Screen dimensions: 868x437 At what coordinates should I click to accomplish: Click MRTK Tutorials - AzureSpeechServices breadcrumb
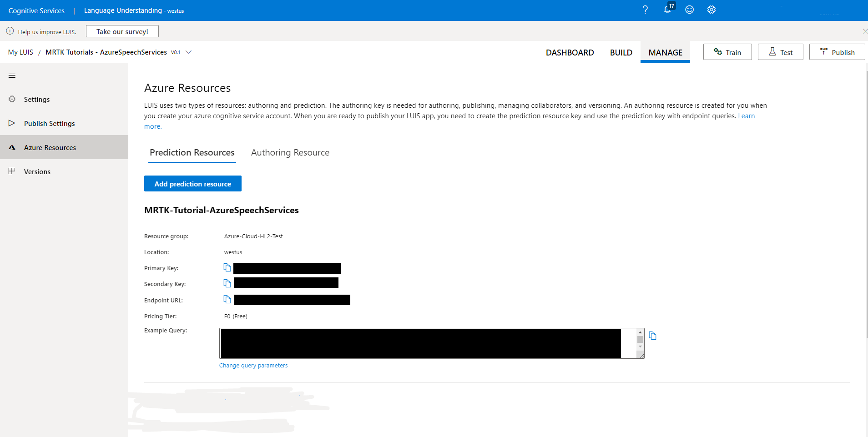point(106,52)
